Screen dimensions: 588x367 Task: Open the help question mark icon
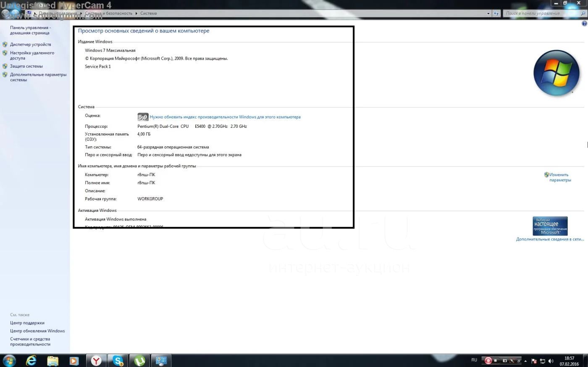[x=584, y=24]
